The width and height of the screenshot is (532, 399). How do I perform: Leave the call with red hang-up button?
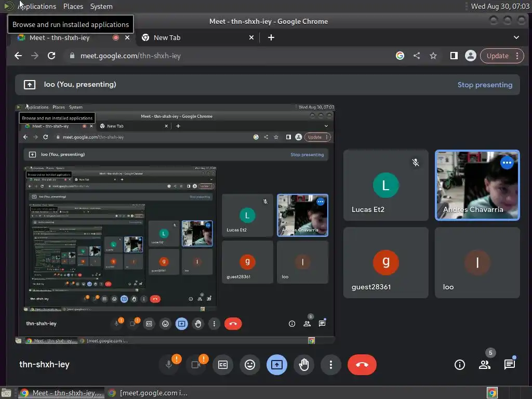pyautogui.click(x=362, y=365)
